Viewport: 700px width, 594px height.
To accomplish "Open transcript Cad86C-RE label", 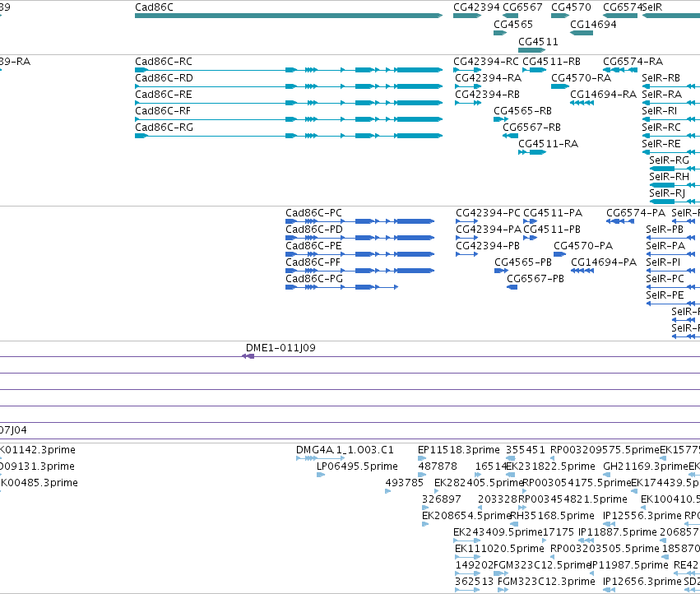I will click(164, 95).
